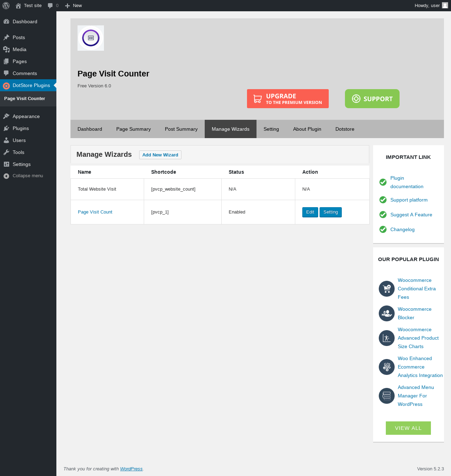The width and height of the screenshot is (451, 476).
Task: Click the green check beside Plugin documentation
Action: coord(383,182)
